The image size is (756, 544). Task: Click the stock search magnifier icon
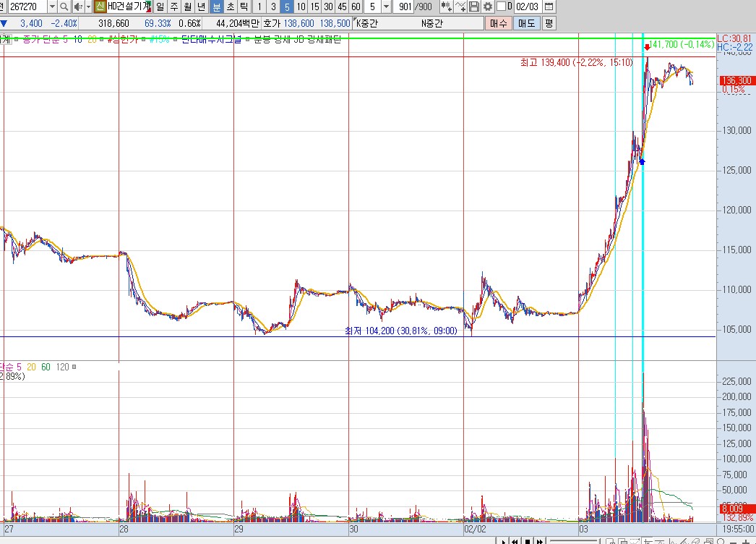[64, 7]
